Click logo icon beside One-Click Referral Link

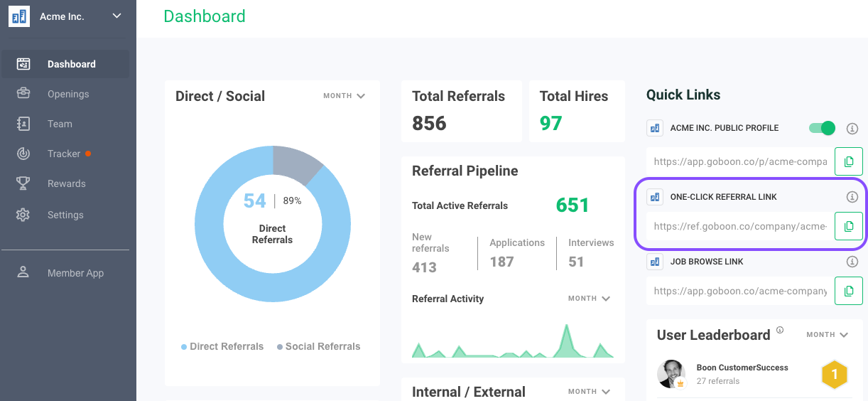click(x=654, y=197)
